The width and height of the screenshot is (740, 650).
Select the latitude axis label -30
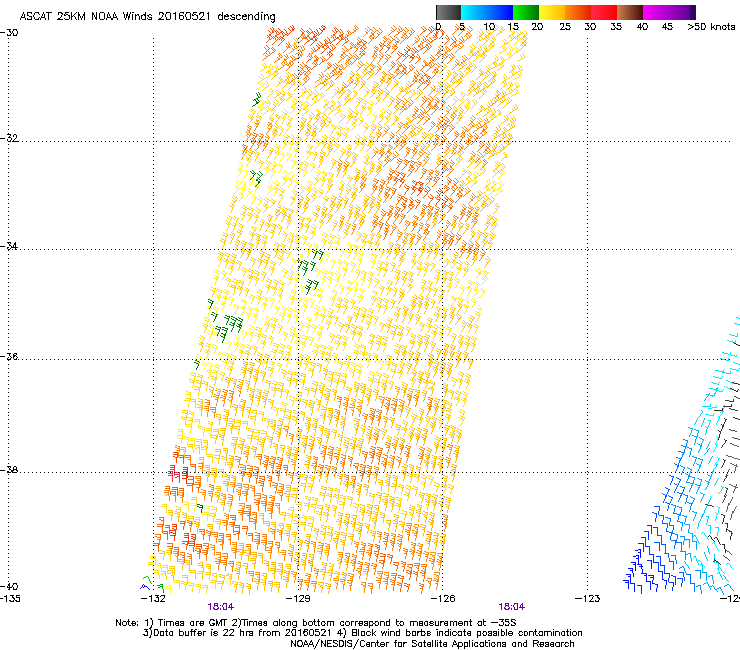pos(9,33)
